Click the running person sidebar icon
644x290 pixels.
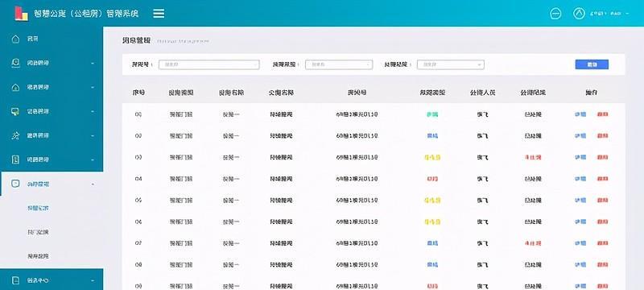(x=15, y=135)
